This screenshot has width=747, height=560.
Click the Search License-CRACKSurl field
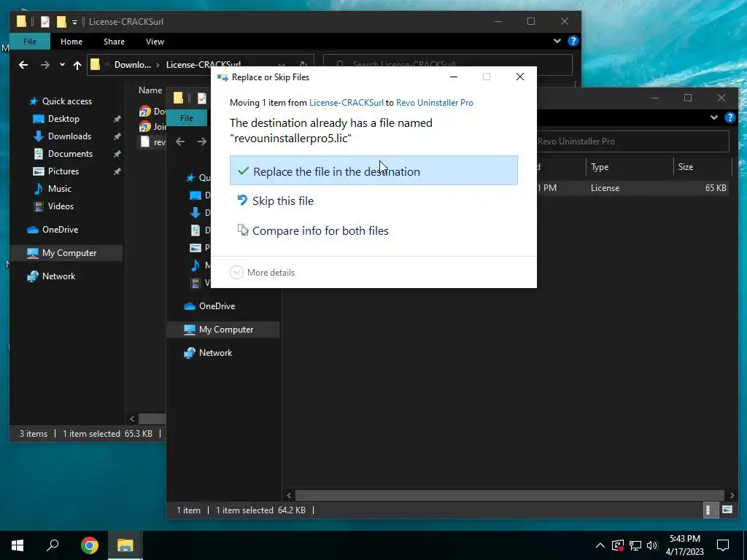point(448,65)
